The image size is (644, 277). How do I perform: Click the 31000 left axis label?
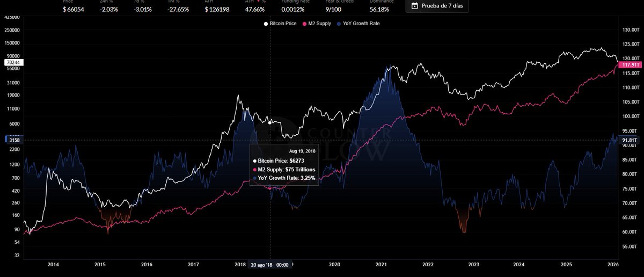[13, 82]
